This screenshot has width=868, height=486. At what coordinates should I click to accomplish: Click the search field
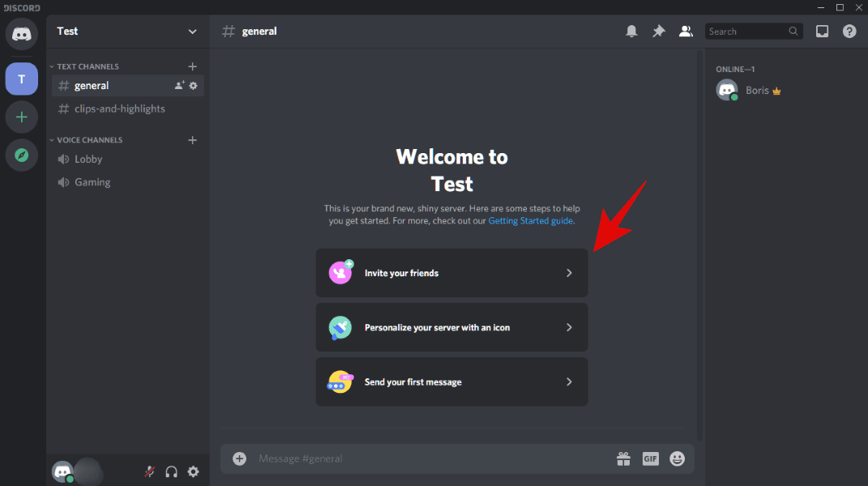[754, 32]
